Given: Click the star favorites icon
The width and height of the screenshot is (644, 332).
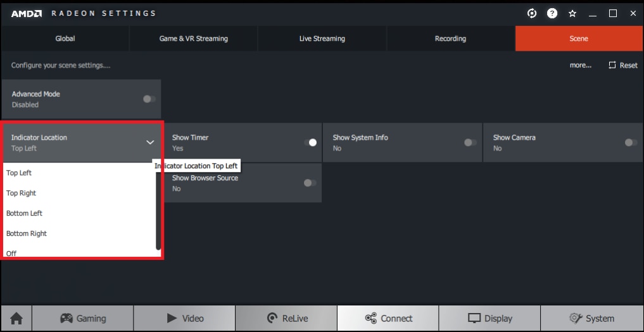Looking at the screenshot, I should tap(572, 13).
